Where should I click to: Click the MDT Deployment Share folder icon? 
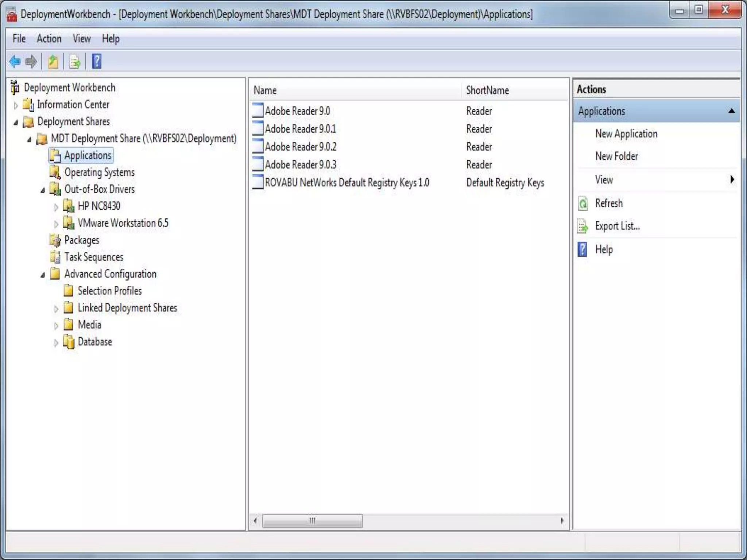click(x=42, y=139)
